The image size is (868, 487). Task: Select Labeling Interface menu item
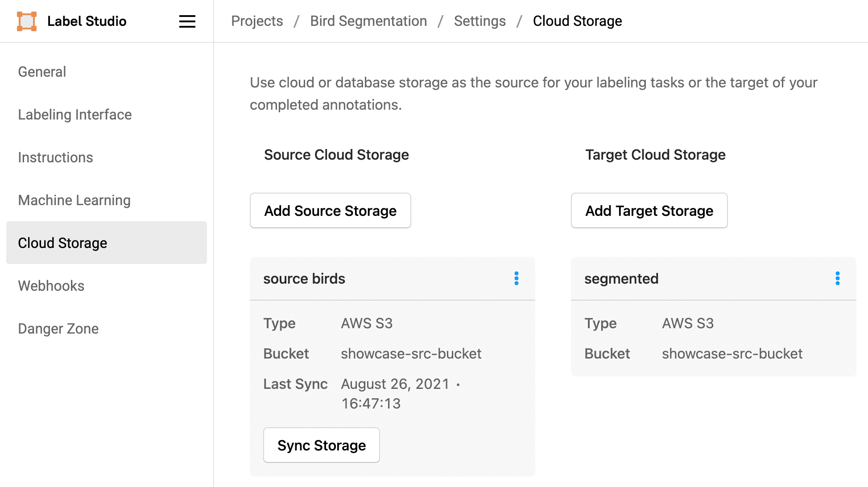click(74, 115)
